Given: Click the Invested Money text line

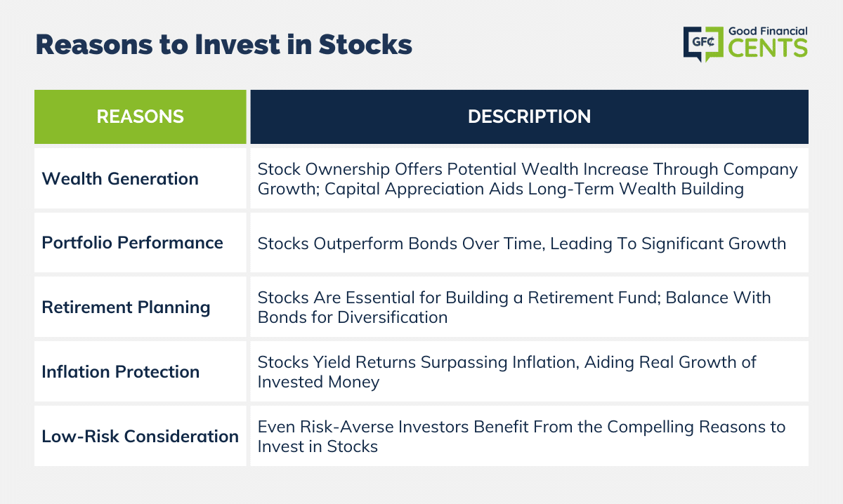Looking at the screenshot, I should (318, 382).
